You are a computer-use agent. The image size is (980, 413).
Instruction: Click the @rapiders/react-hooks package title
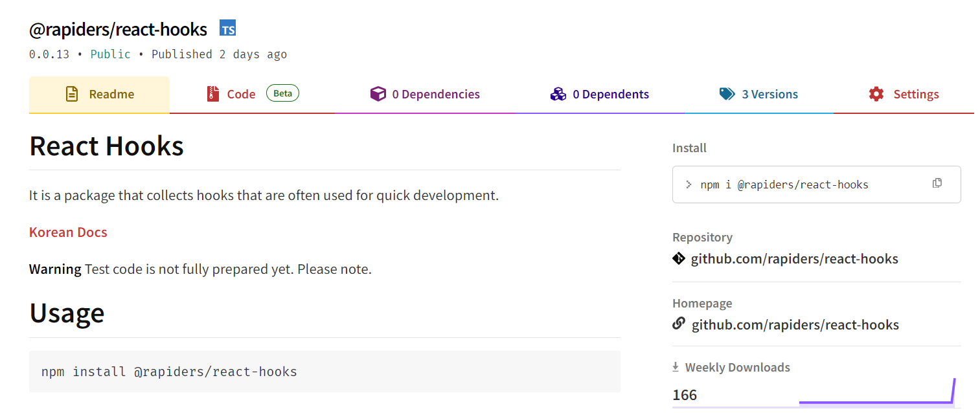[119, 29]
